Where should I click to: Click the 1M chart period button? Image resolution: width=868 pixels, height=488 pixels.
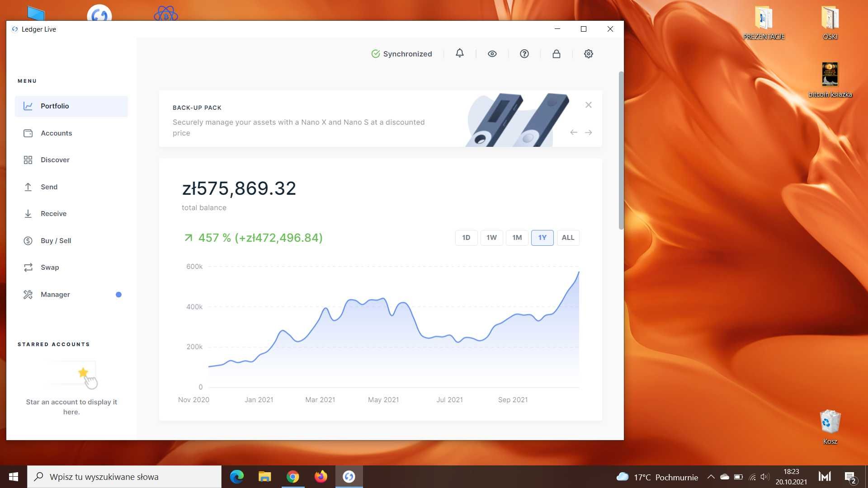point(516,237)
